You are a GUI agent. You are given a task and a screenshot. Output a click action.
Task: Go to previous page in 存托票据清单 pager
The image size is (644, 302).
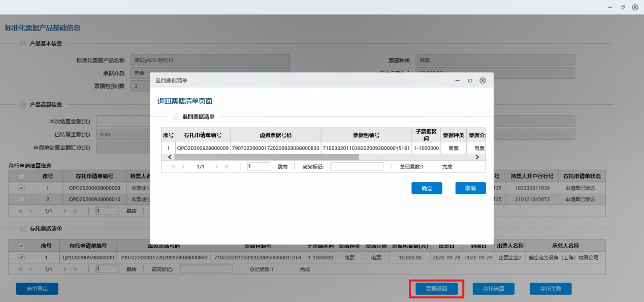pyautogui.click(x=30, y=269)
